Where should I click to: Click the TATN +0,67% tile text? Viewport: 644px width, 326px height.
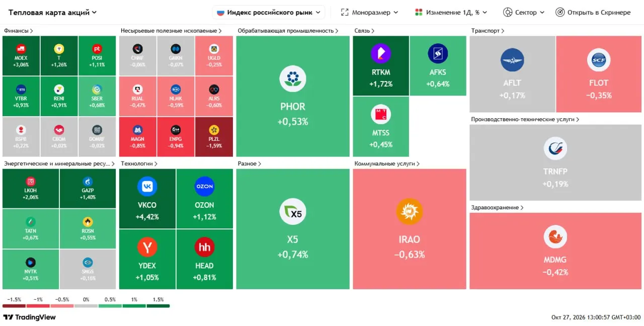31,234
